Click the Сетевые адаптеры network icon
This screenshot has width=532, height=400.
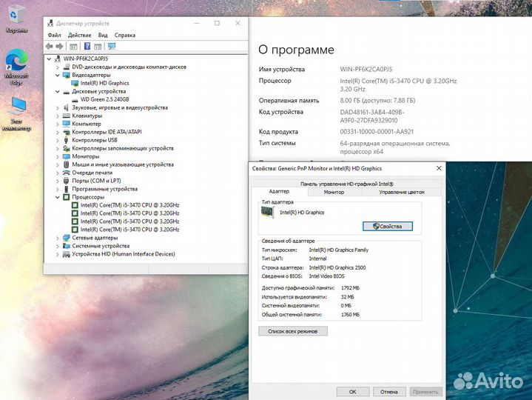pos(66,238)
